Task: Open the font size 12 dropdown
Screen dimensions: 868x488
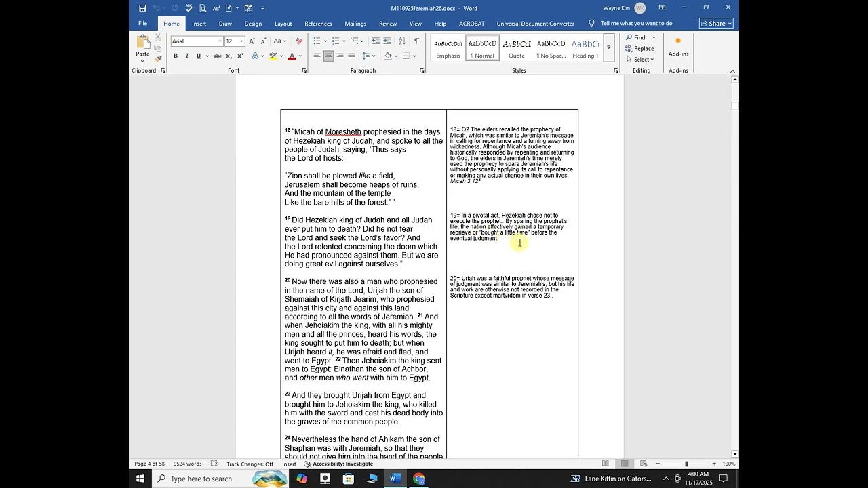Action: [241, 41]
